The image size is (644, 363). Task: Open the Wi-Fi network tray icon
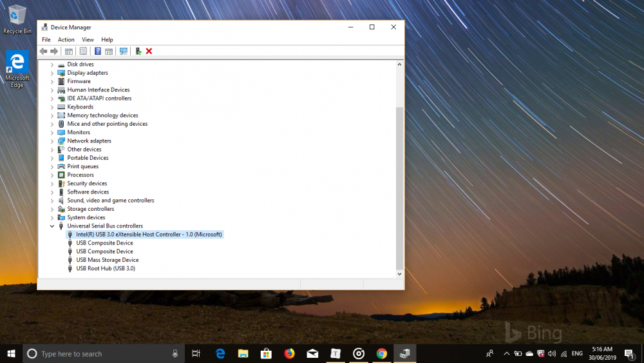[564, 353]
